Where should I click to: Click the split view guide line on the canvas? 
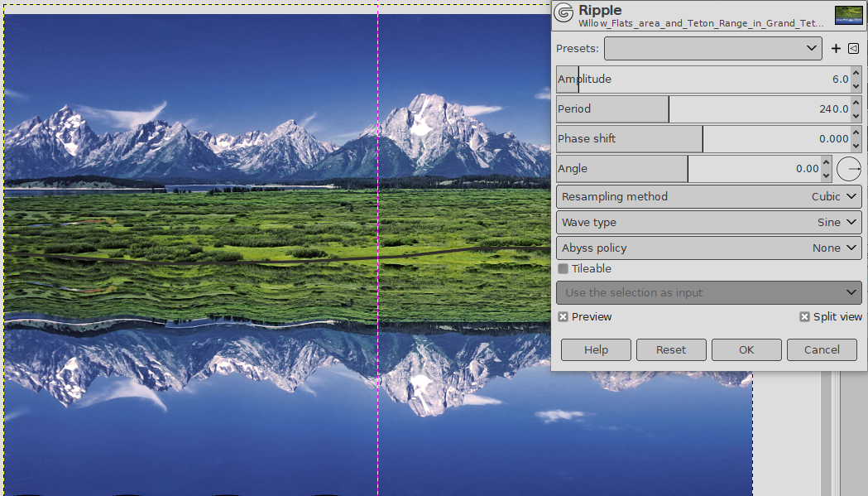point(378,249)
